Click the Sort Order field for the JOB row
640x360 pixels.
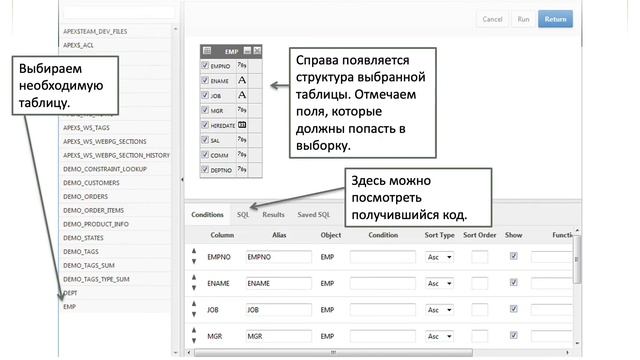[x=480, y=310]
